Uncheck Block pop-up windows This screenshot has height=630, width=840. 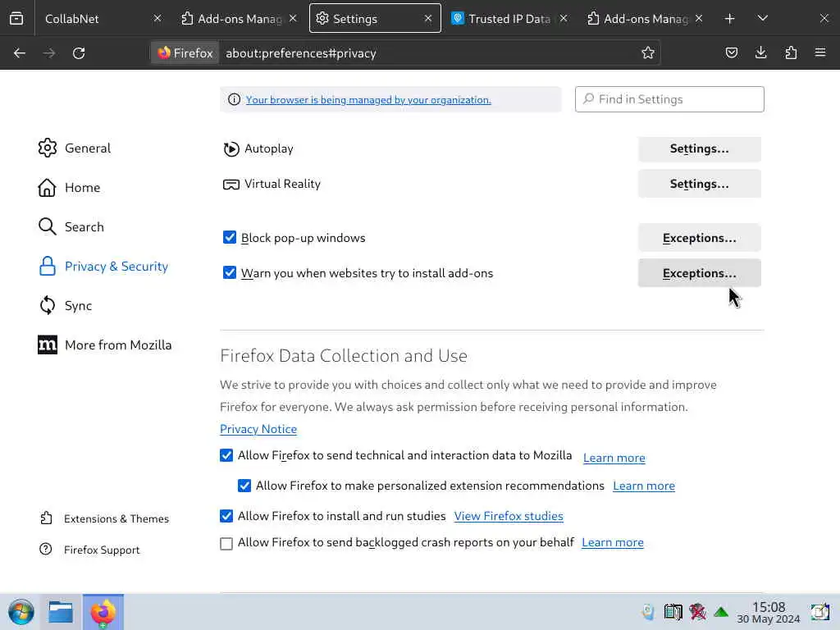[230, 237]
